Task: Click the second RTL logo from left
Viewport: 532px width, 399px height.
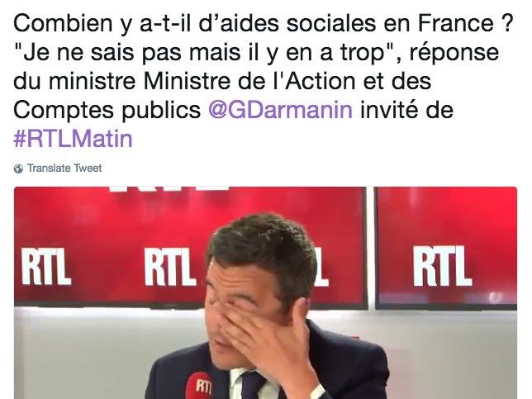Action: pos(169,267)
